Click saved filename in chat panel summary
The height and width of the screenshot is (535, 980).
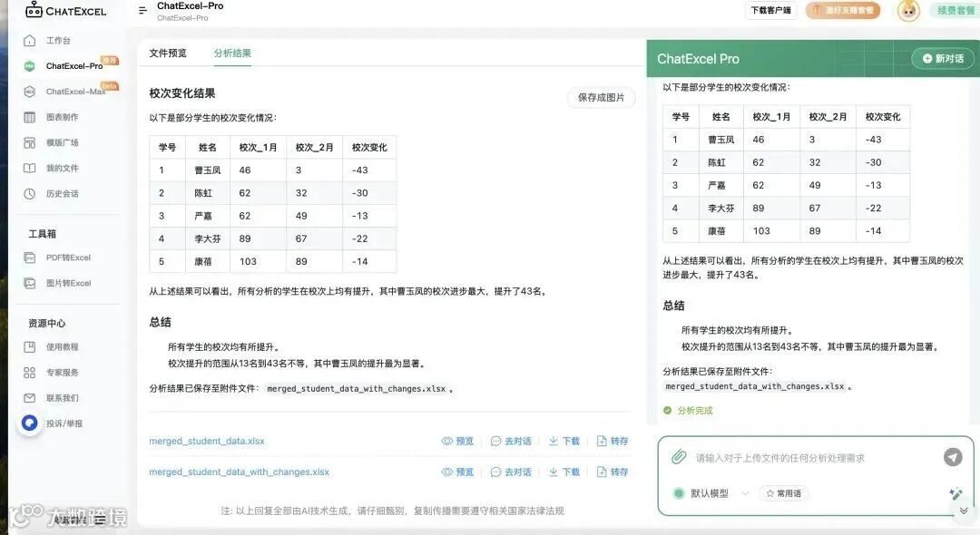[754, 386]
